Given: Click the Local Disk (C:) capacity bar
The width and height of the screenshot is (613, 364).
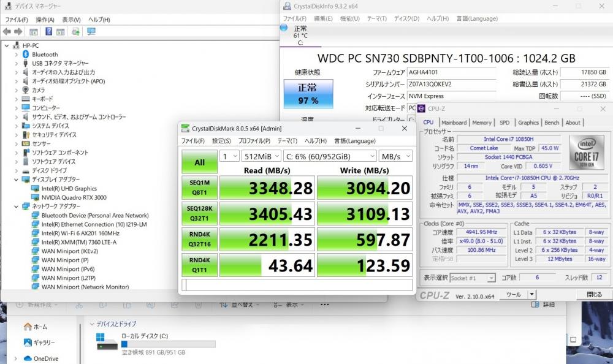Looking at the screenshot, I should (x=168, y=344).
